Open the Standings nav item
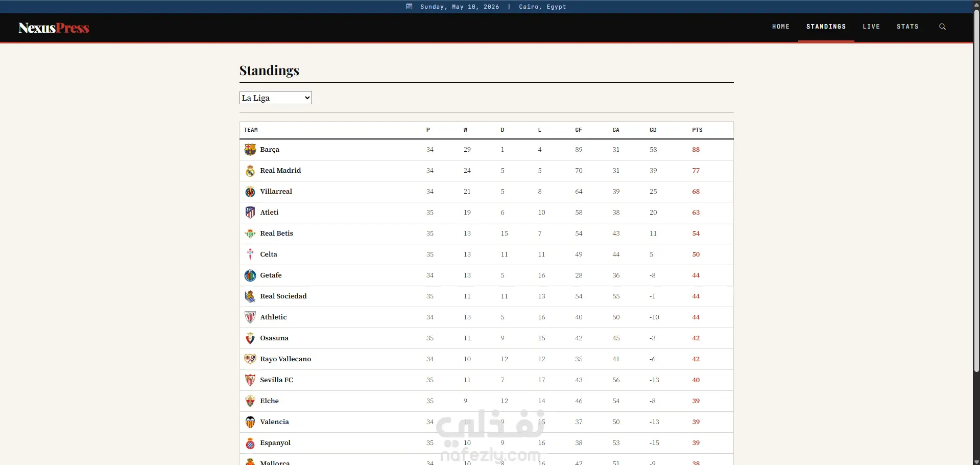The width and height of the screenshot is (980, 465). (826, 27)
